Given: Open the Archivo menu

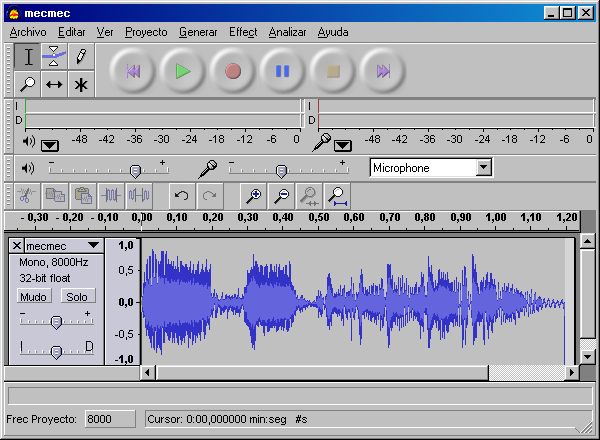Looking at the screenshot, I should tap(28, 32).
